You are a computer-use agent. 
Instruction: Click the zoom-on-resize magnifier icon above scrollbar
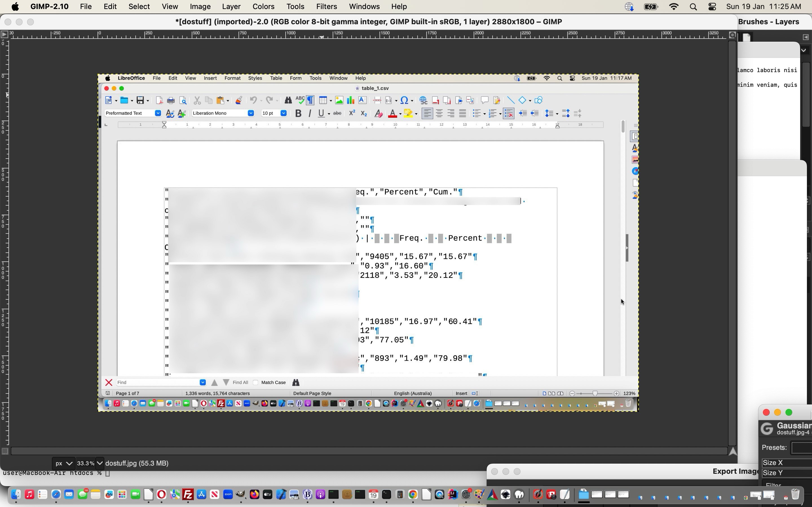point(732,35)
